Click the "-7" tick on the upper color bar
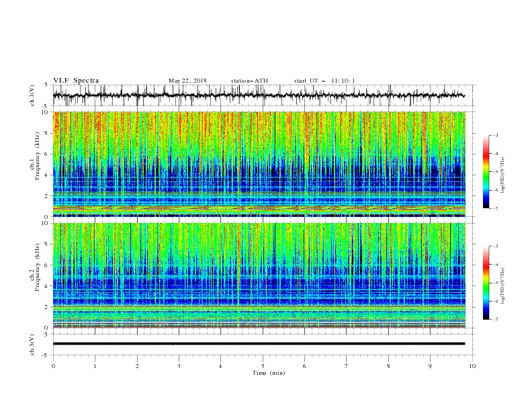The image size is (532, 411). pyautogui.click(x=495, y=208)
